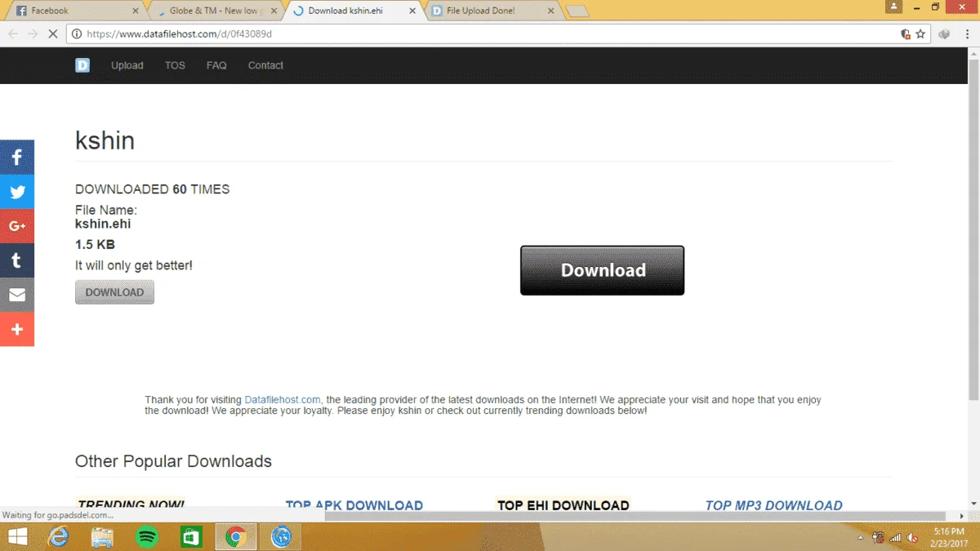Launch Internet Explorer from taskbar
This screenshot has height=551, width=980.
click(x=59, y=536)
